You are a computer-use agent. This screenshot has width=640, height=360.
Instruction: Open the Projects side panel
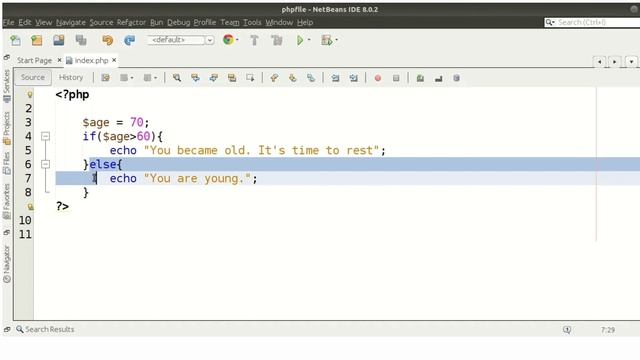click(7, 128)
